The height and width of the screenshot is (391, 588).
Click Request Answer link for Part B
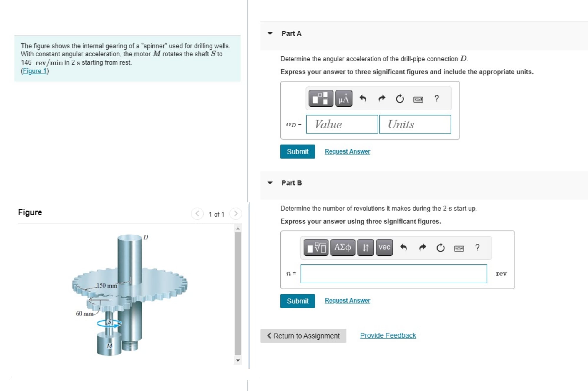(347, 301)
